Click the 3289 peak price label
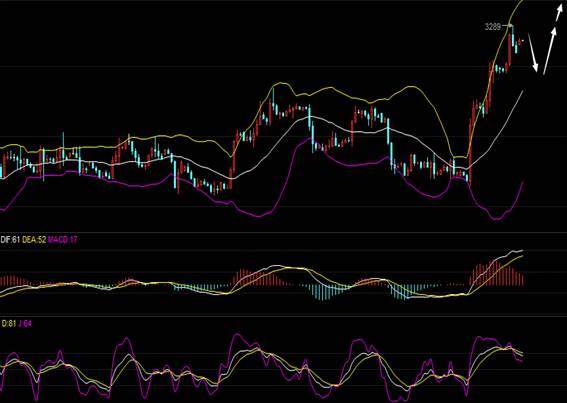567x403 pixels. 493,27
